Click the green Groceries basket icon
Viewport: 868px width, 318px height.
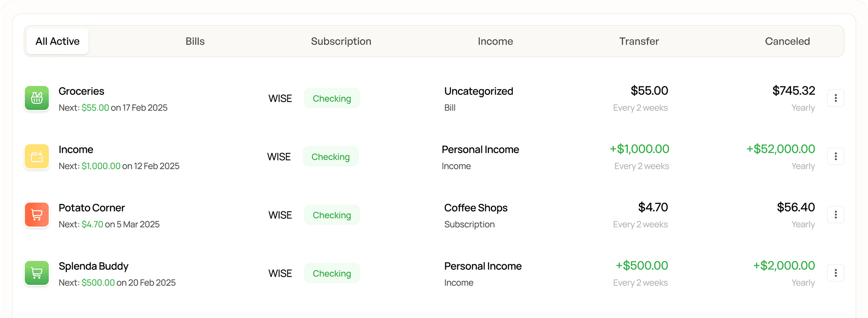37,98
